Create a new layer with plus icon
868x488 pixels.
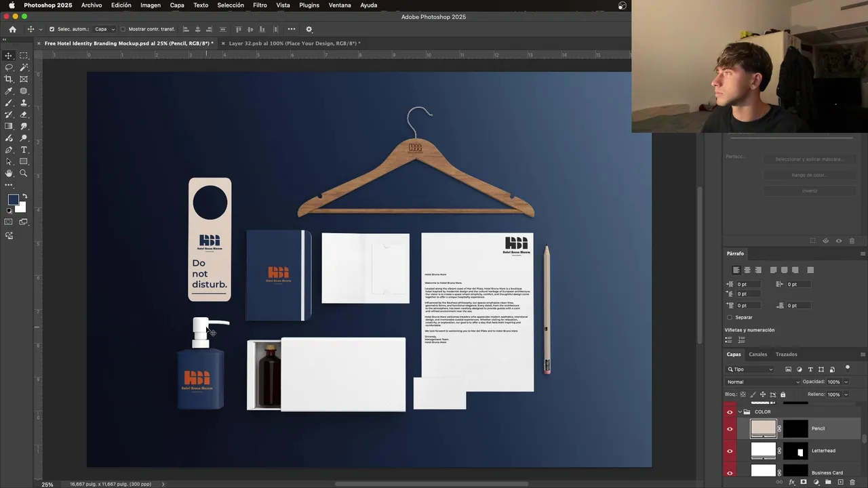(840, 482)
